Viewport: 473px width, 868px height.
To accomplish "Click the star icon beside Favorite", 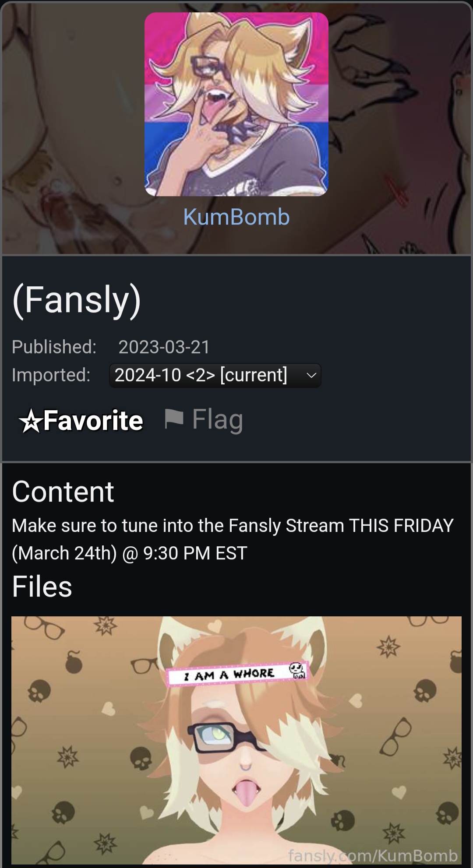I will (30, 421).
